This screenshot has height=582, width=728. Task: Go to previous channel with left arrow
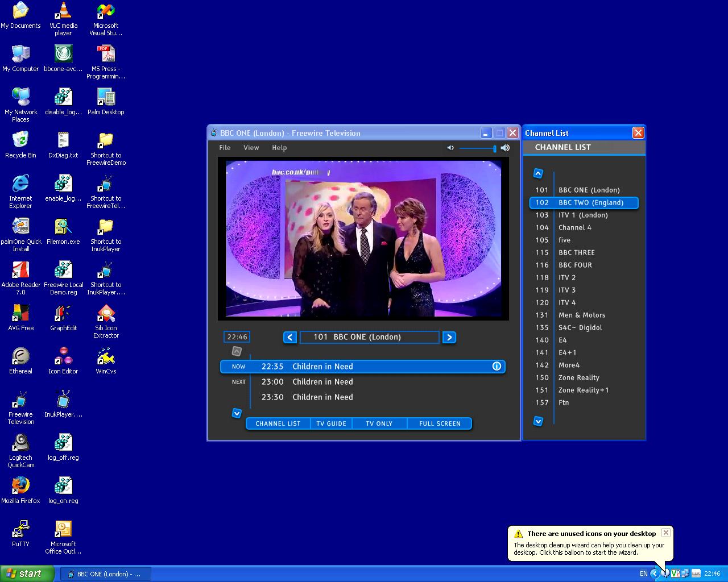point(290,337)
